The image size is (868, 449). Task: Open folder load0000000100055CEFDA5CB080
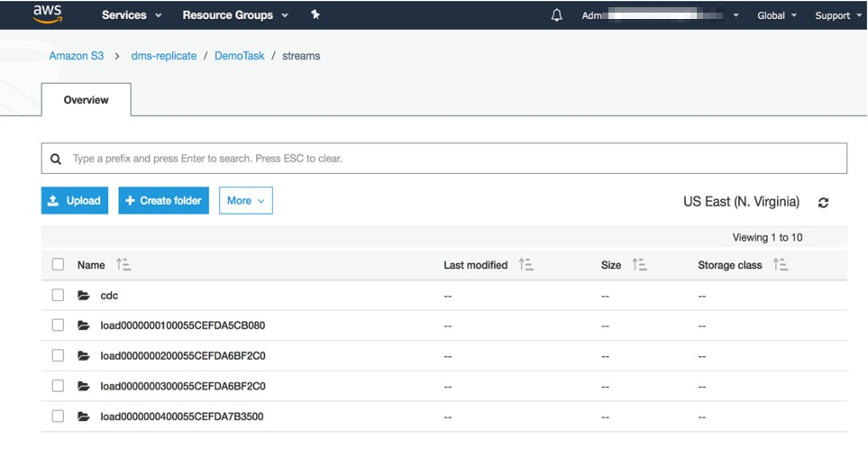click(183, 325)
